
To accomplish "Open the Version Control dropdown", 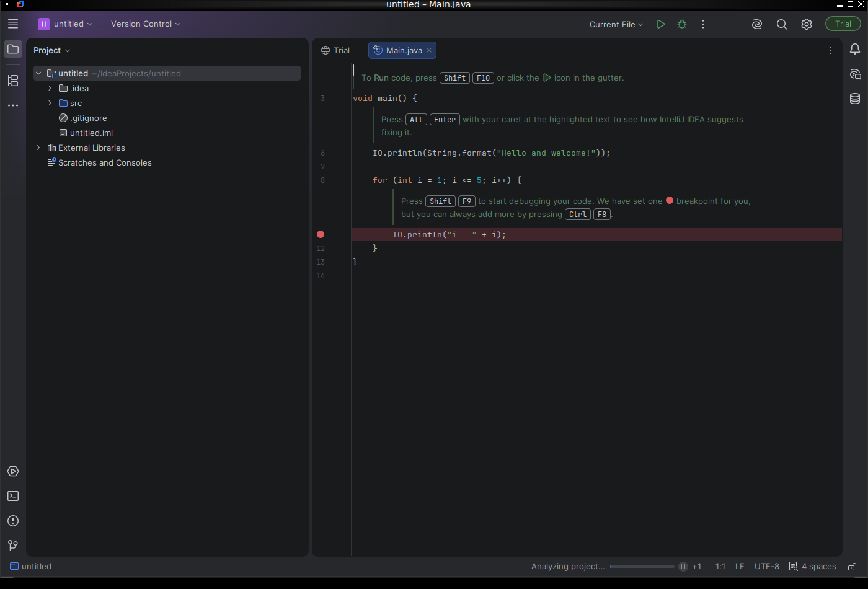I will tap(146, 24).
